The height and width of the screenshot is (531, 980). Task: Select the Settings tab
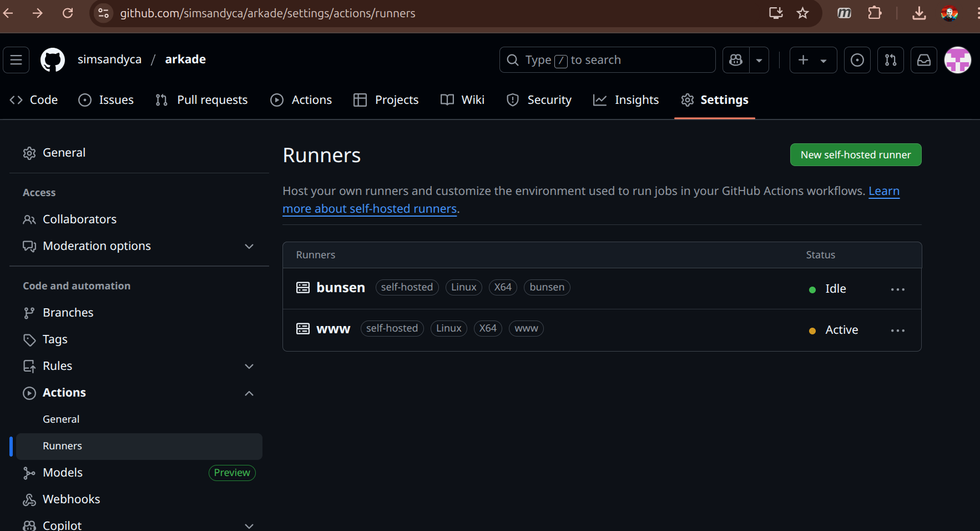[715, 100]
